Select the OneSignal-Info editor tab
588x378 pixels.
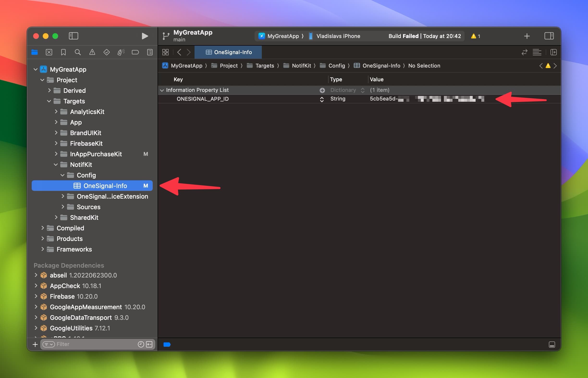tap(228, 52)
